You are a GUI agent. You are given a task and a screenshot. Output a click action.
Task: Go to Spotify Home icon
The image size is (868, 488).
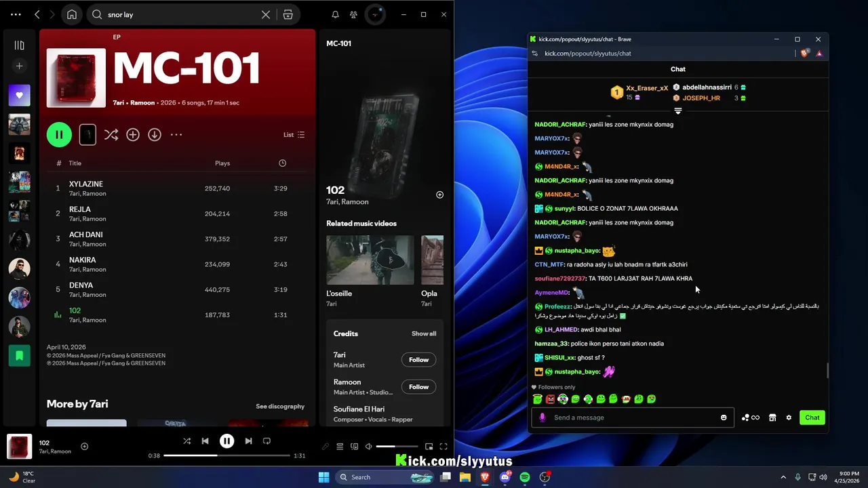click(x=72, y=14)
